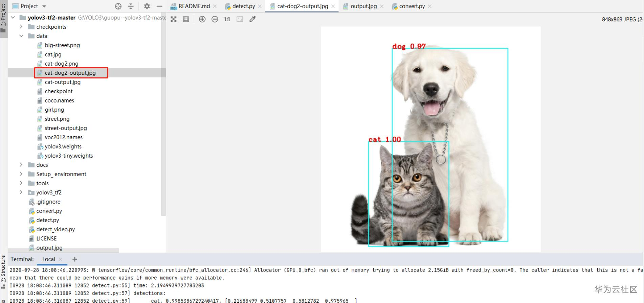The height and width of the screenshot is (303, 644).
Task: Close the README.md tab
Action: (215, 6)
